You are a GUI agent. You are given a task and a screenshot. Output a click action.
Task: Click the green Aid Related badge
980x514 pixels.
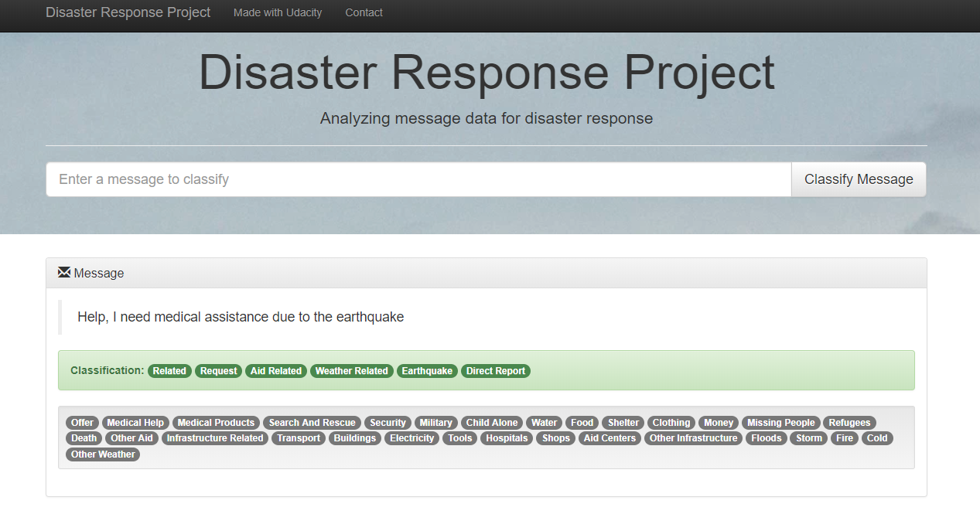[x=276, y=371]
